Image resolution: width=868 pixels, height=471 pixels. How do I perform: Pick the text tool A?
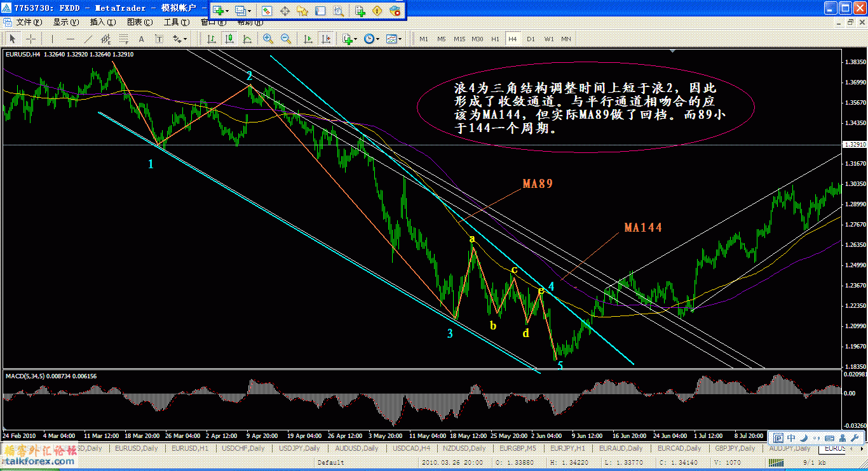click(x=141, y=39)
